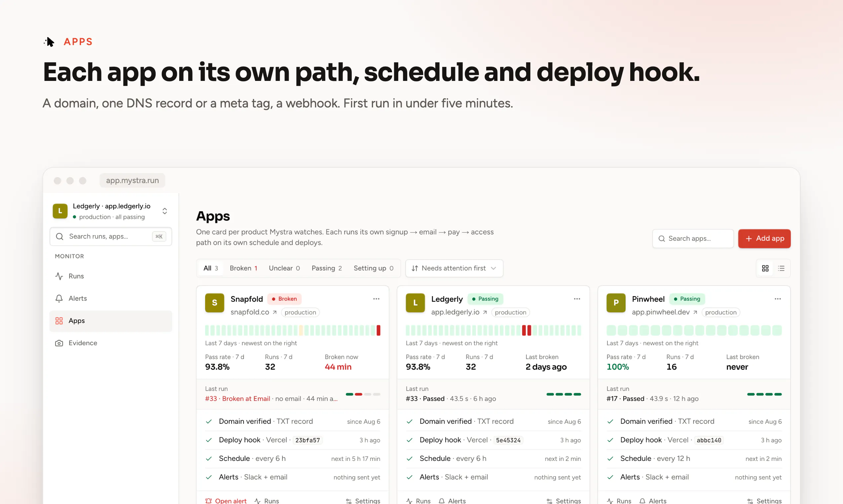Click the cursor logo icon beside APPS heading

pyautogui.click(x=49, y=42)
